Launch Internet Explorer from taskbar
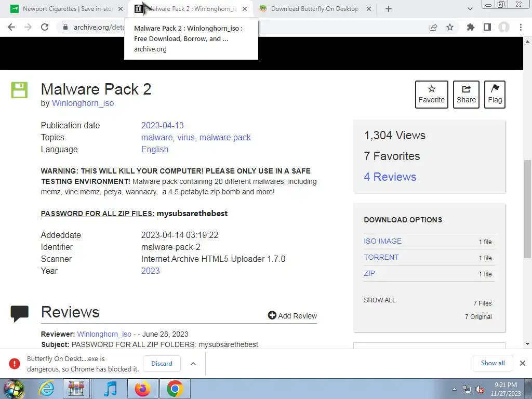The height and width of the screenshot is (399, 532). [46, 389]
